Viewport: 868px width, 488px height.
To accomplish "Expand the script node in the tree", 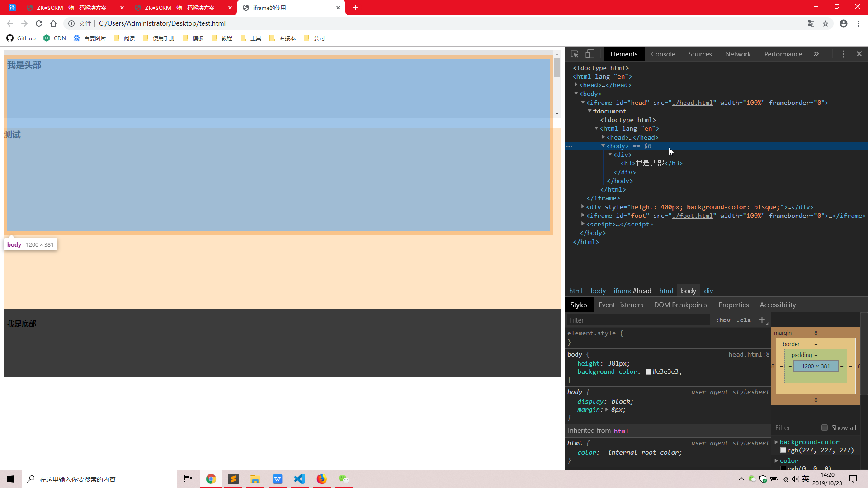I will point(583,224).
